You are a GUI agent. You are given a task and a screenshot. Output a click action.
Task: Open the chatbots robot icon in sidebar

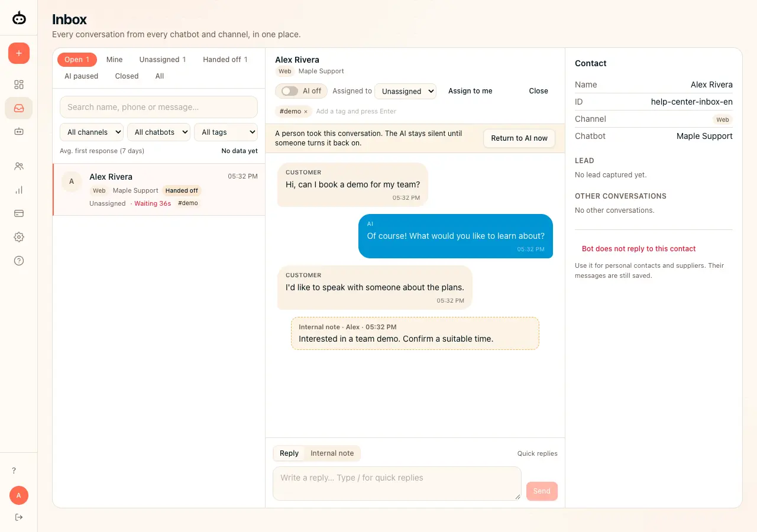pyautogui.click(x=19, y=132)
